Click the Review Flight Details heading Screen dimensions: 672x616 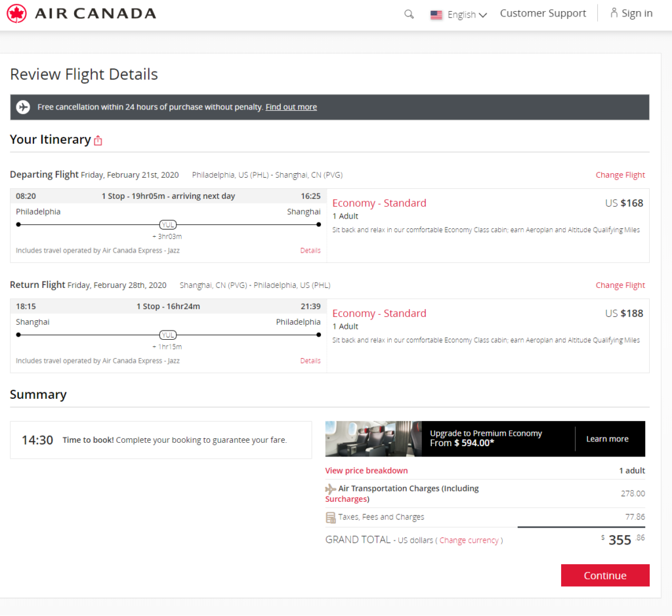coord(84,74)
